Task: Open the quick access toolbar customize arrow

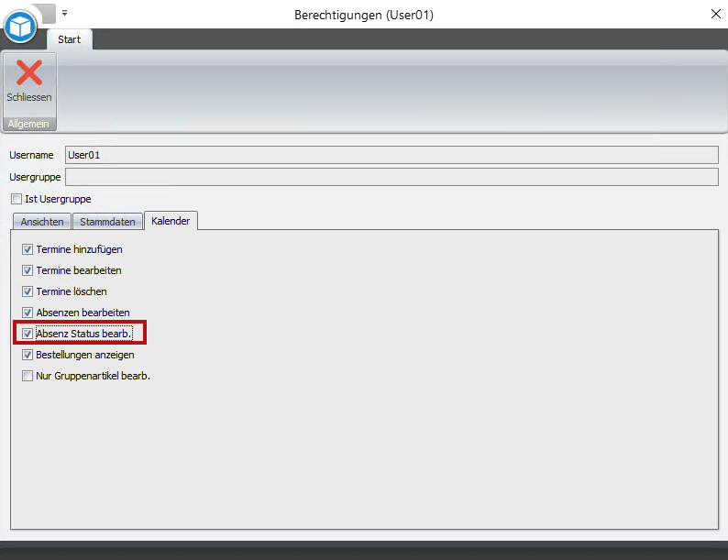Action: pyautogui.click(x=65, y=14)
